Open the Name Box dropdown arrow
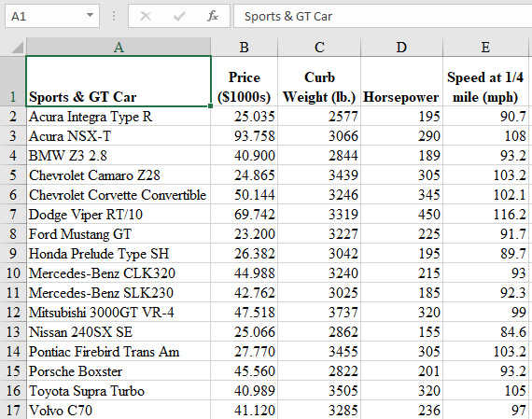Viewport: 532px width, 419px height. click(x=90, y=15)
